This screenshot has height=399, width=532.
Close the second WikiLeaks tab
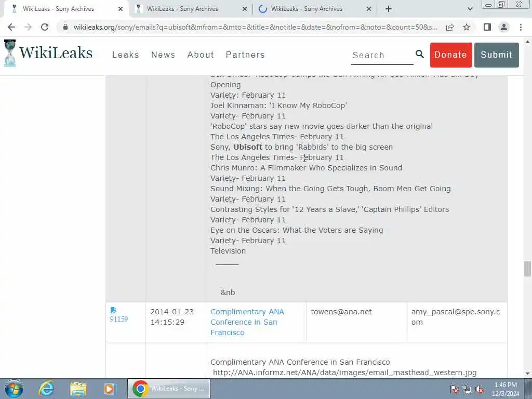tap(245, 9)
